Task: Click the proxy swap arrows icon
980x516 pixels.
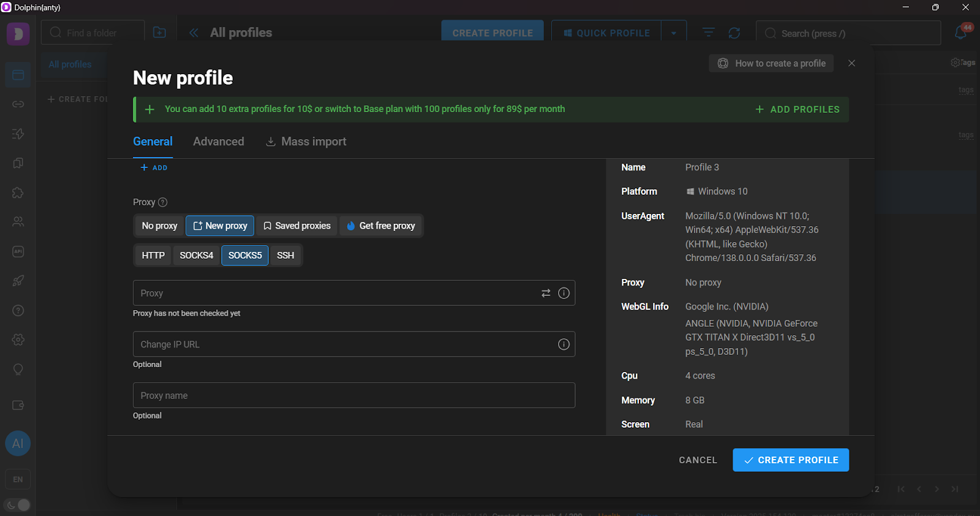Action: click(546, 293)
